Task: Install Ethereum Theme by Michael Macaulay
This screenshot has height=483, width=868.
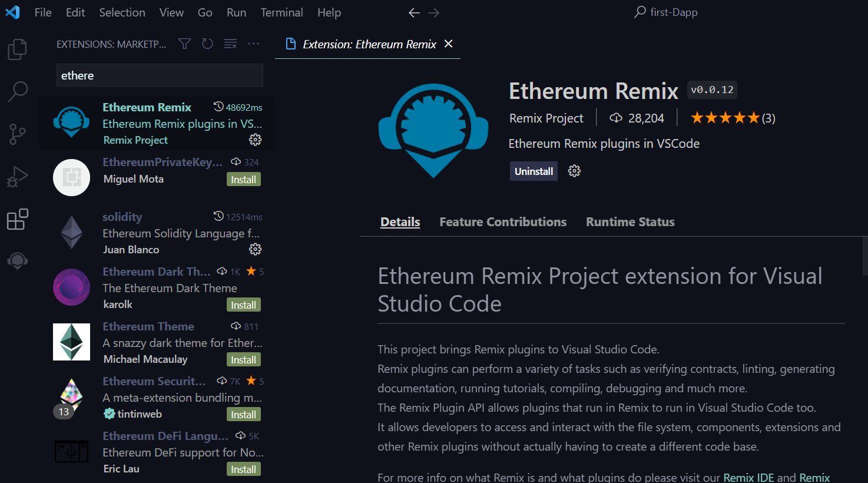Action: tap(243, 360)
